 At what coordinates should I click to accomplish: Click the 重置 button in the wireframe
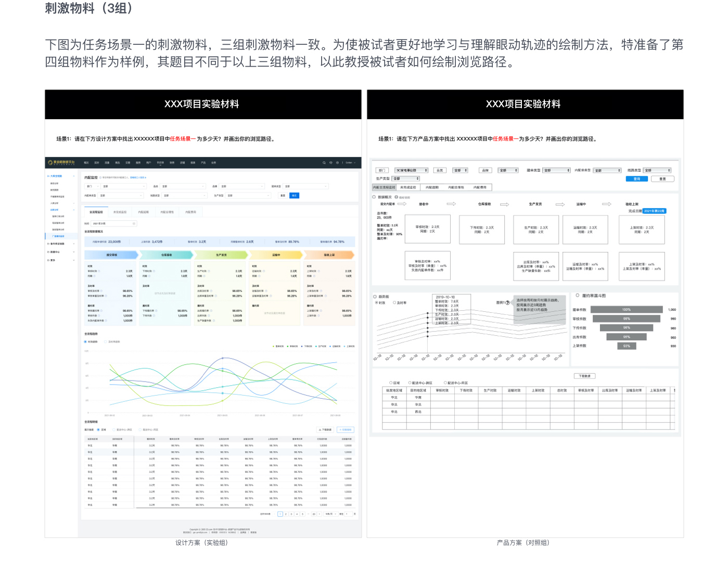click(x=662, y=179)
